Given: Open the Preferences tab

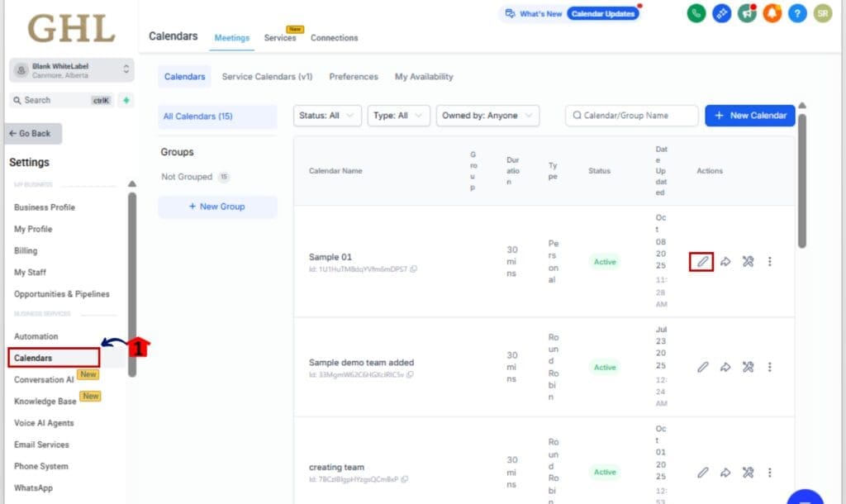Looking at the screenshot, I should [354, 76].
